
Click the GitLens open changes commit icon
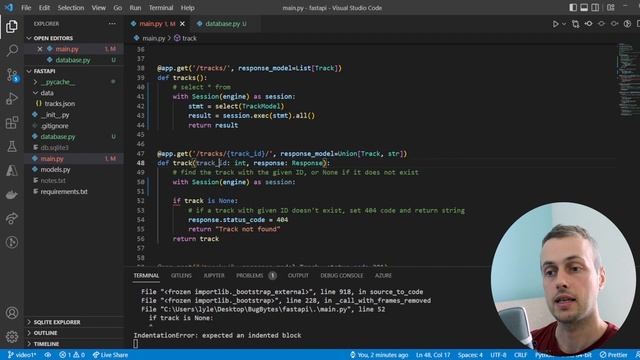[602, 24]
